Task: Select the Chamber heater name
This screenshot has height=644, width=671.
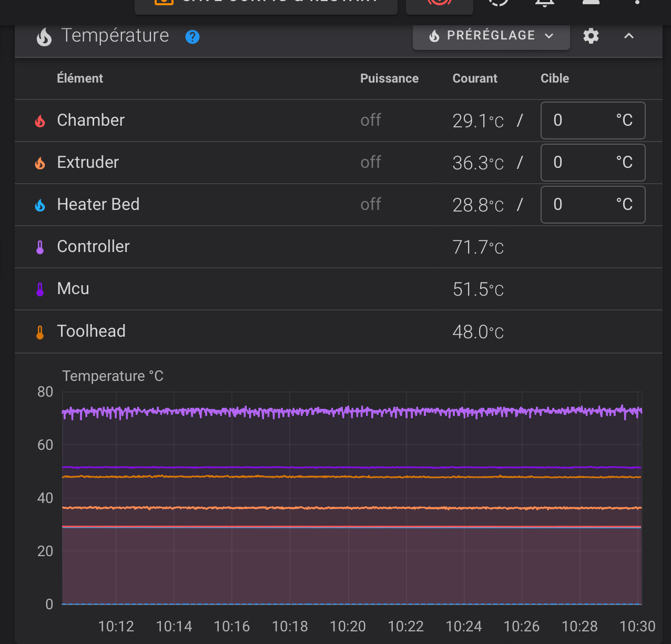Action: click(x=90, y=120)
